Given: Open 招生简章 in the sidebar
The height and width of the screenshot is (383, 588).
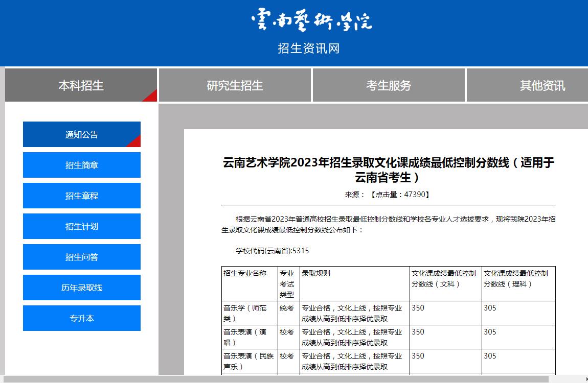Looking at the screenshot, I should [82, 165].
